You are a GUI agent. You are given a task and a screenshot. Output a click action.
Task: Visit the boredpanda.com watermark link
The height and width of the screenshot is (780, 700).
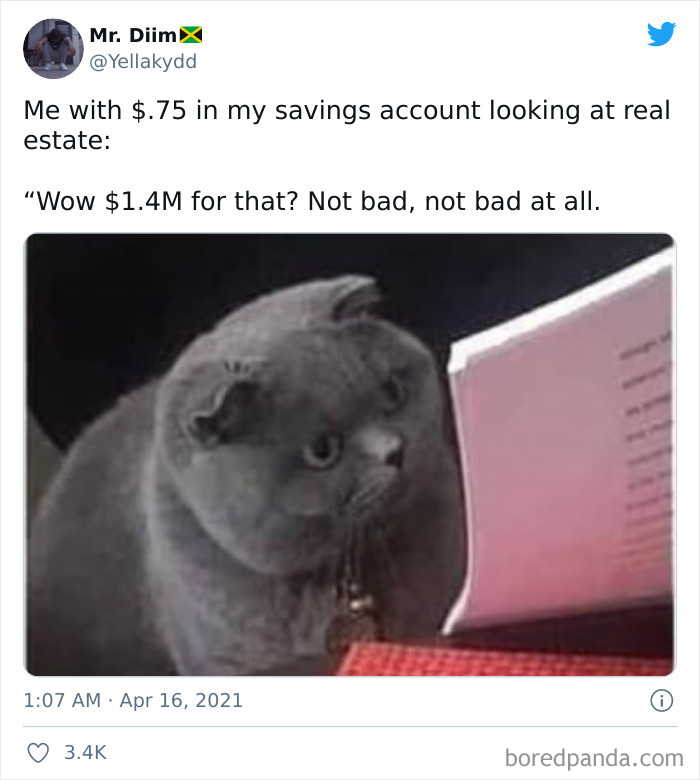[x=594, y=758]
